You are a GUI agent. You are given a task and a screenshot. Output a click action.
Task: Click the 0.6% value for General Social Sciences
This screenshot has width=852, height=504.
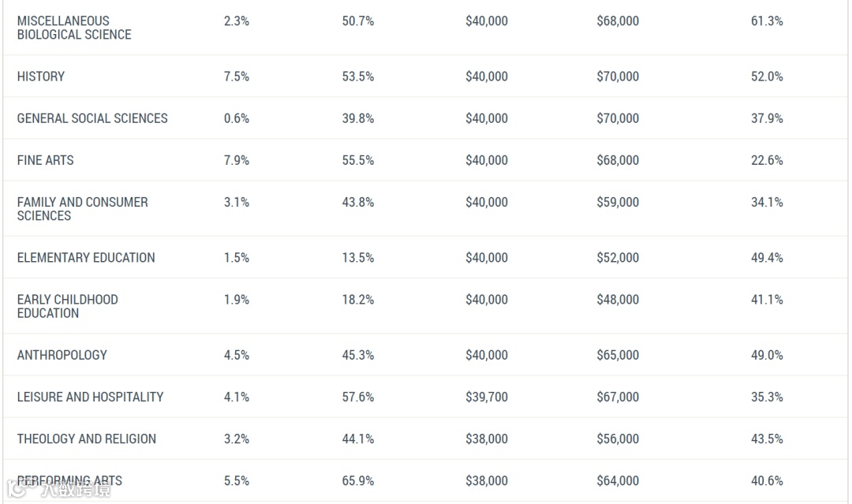(x=237, y=118)
